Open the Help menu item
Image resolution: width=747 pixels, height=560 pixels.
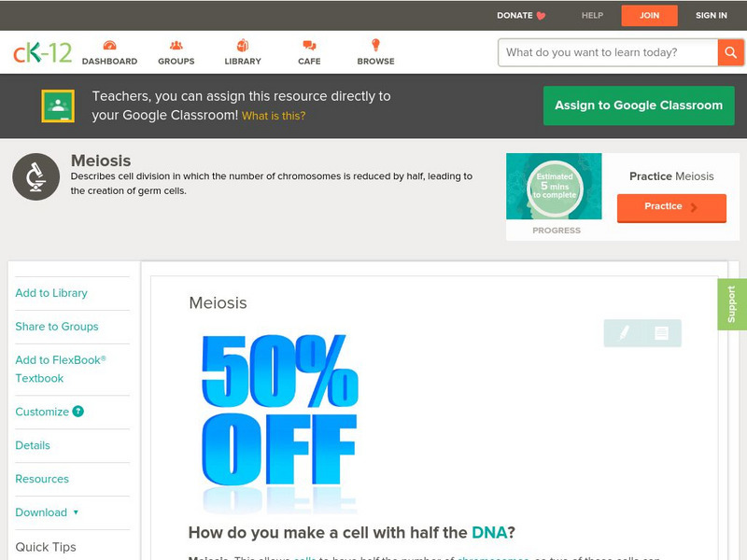[x=592, y=15]
